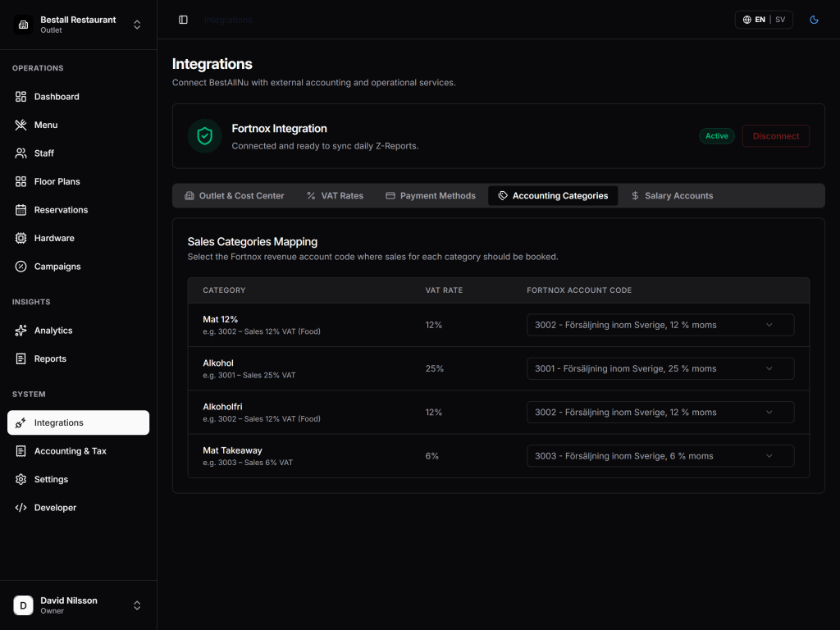Click the Menu utensils icon
This screenshot has height=630, width=840.
21,125
